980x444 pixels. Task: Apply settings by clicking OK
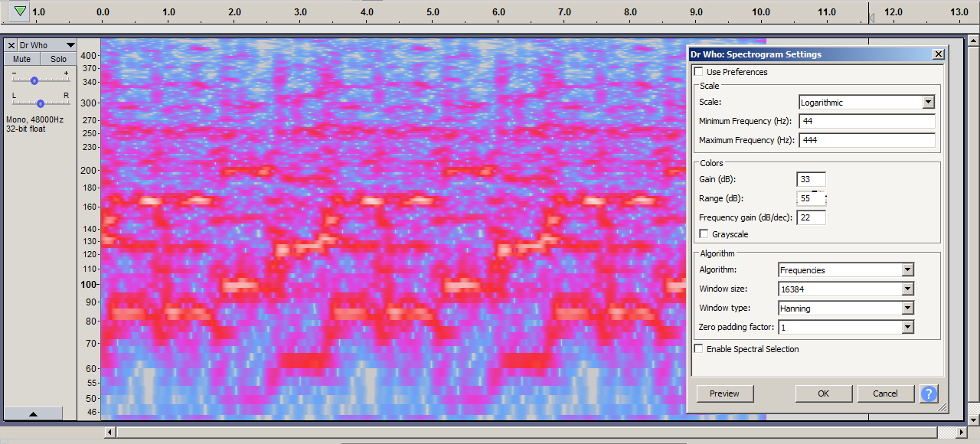pyautogui.click(x=823, y=393)
